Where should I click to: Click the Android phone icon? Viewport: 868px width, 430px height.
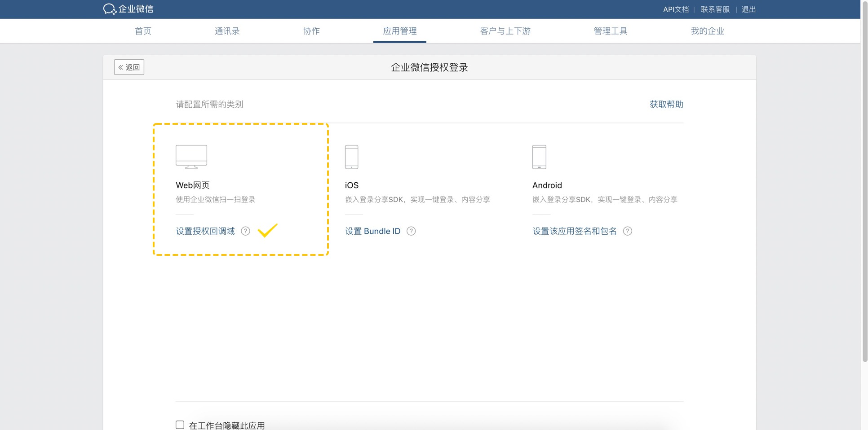coord(539,157)
